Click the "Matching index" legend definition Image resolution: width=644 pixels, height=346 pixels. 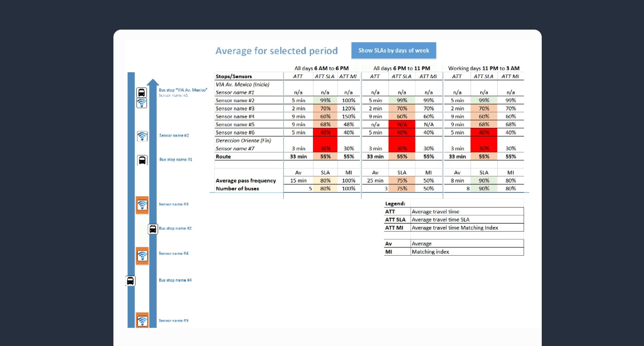[430, 252]
